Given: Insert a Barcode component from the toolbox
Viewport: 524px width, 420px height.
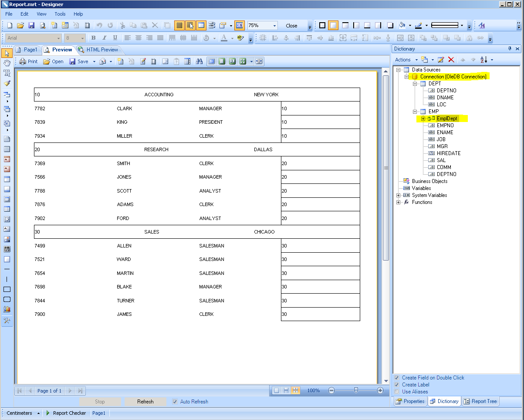Looking at the screenshot, I should pos(7,249).
